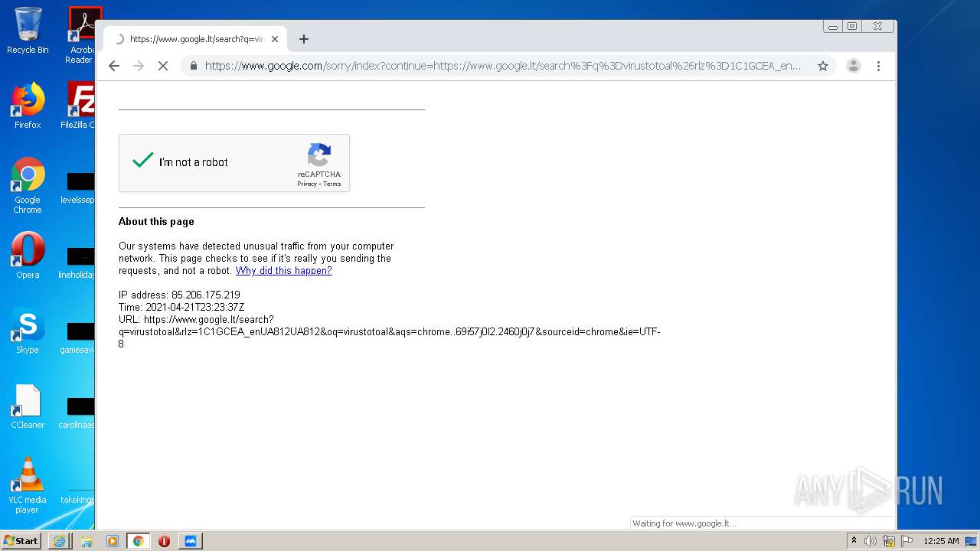This screenshot has height=551, width=980.
Task: Open FileZilla Client desktop shortcut
Action: (78, 106)
